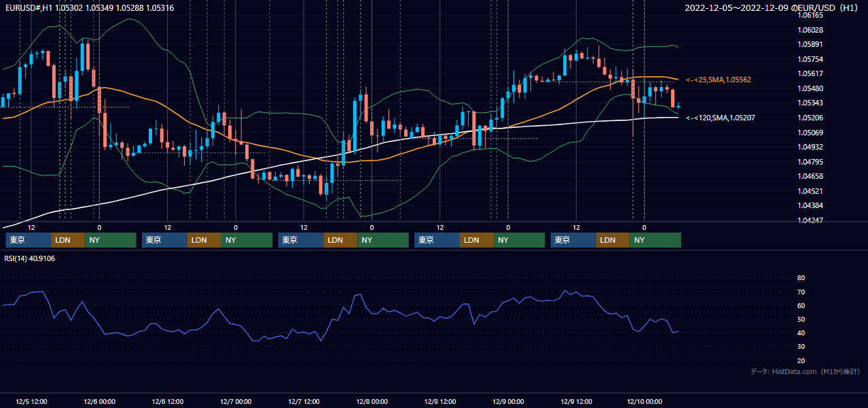
Task: Click the HistData.com data source credit
Action: point(805,371)
